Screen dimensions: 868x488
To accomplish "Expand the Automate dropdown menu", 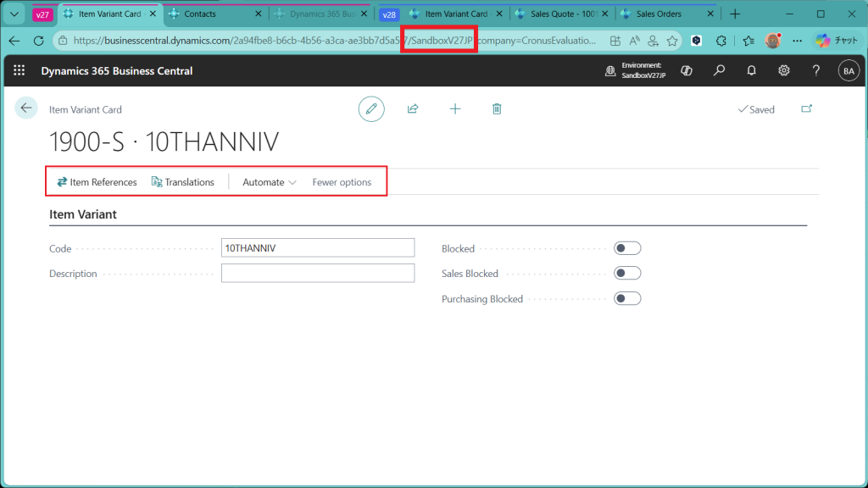I will pos(269,182).
